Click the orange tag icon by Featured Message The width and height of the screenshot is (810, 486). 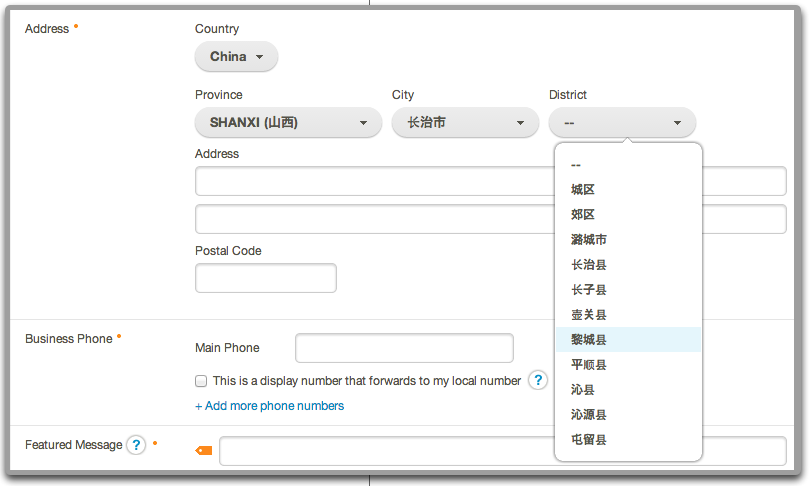(204, 451)
